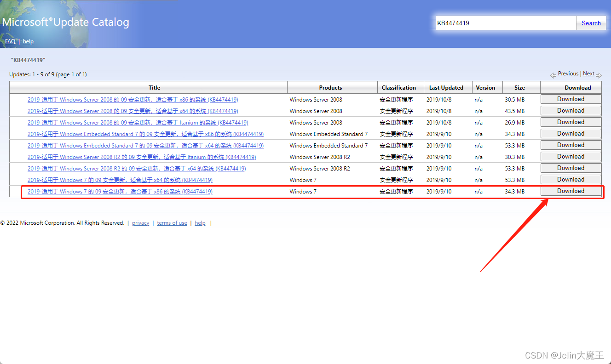Open Windows Server 2008 x64 update link

point(133,111)
